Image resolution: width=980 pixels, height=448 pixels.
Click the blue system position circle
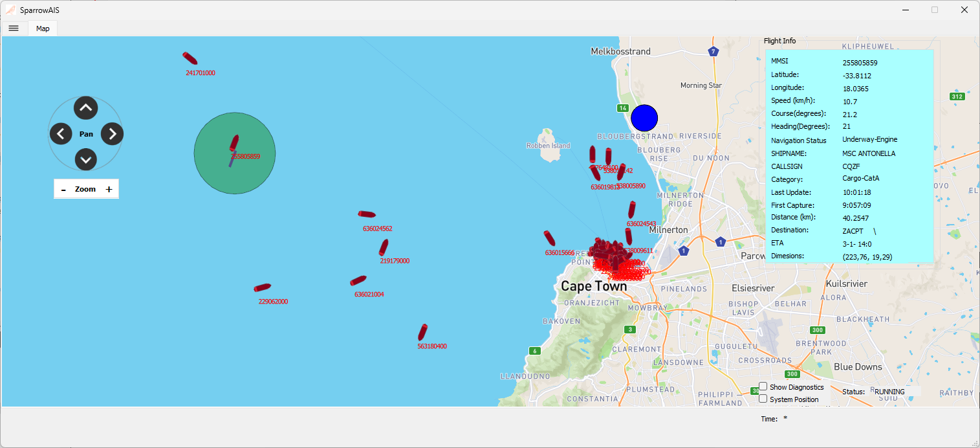tap(644, 118)
